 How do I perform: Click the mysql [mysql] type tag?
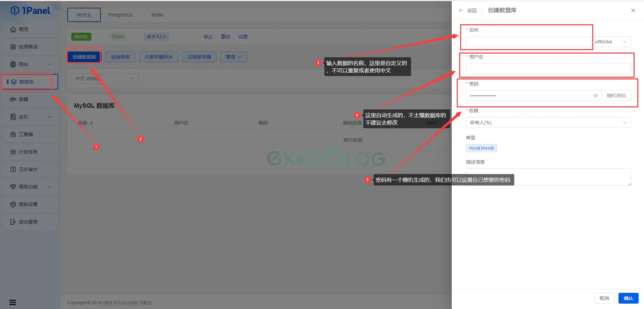(481, 148)
